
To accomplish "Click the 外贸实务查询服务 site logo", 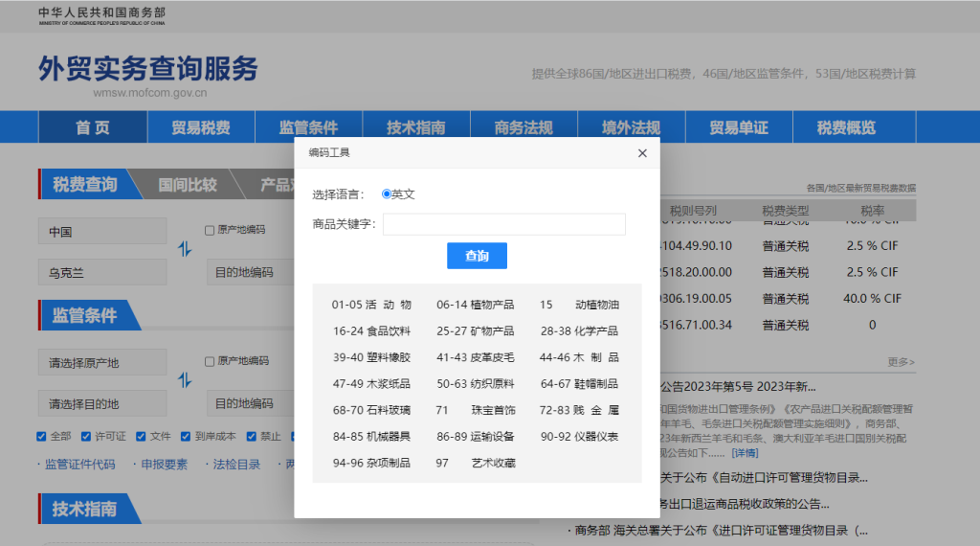I will [x=148, y=69].
